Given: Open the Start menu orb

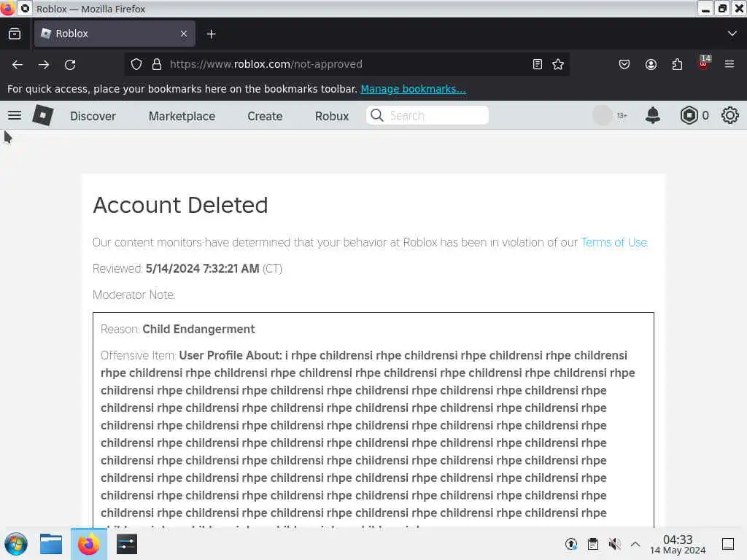Looking at the screenshot, I should coord(16,544).
